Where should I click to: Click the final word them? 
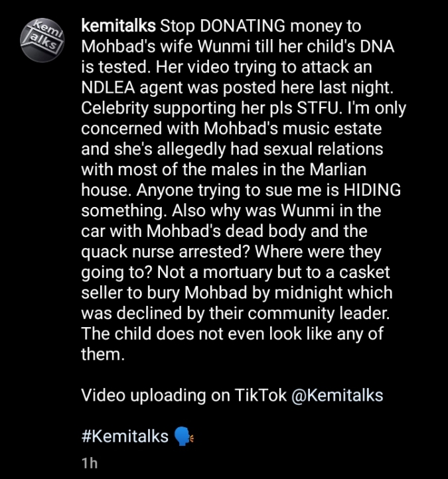pos(104,354)
